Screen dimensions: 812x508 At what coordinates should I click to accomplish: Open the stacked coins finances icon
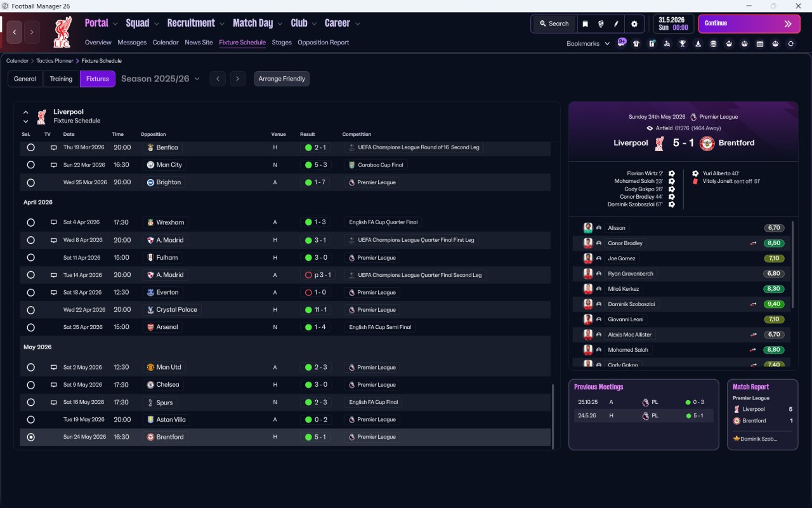point(713,44)
